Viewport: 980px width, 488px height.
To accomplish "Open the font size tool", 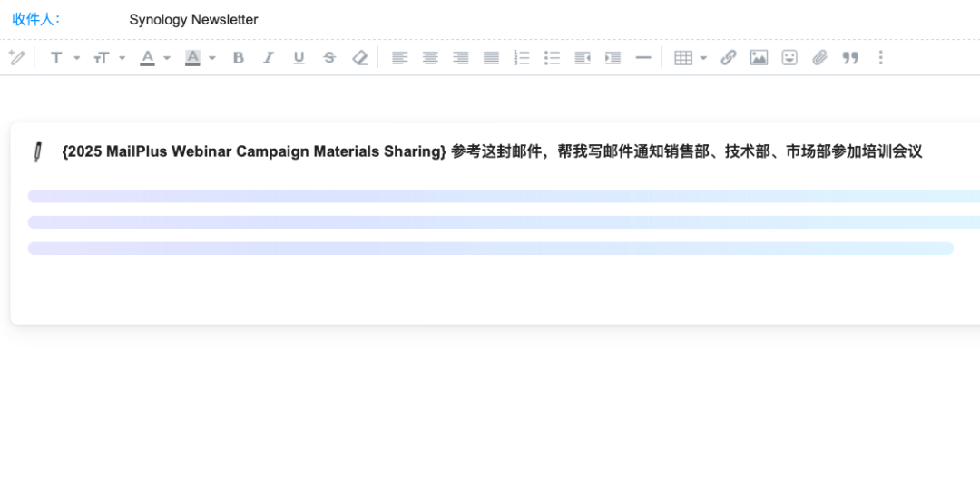I will [x=102, y=57].
